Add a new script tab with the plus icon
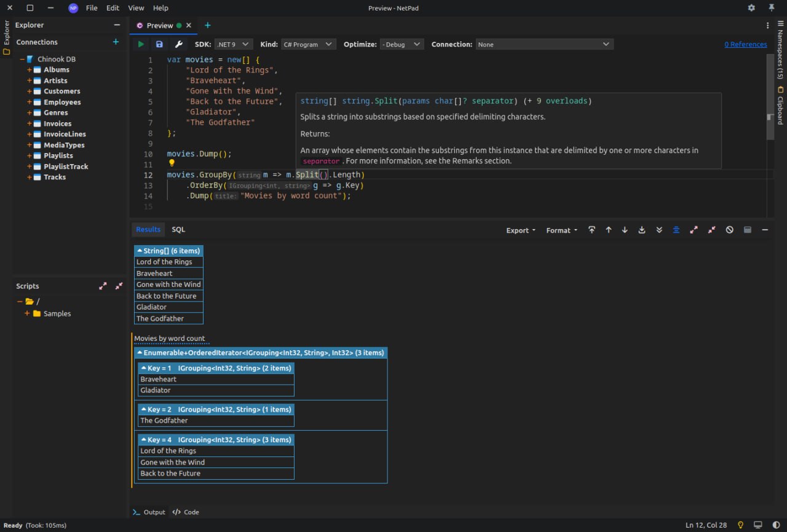 pyautogui.click(x=207, y=25)
